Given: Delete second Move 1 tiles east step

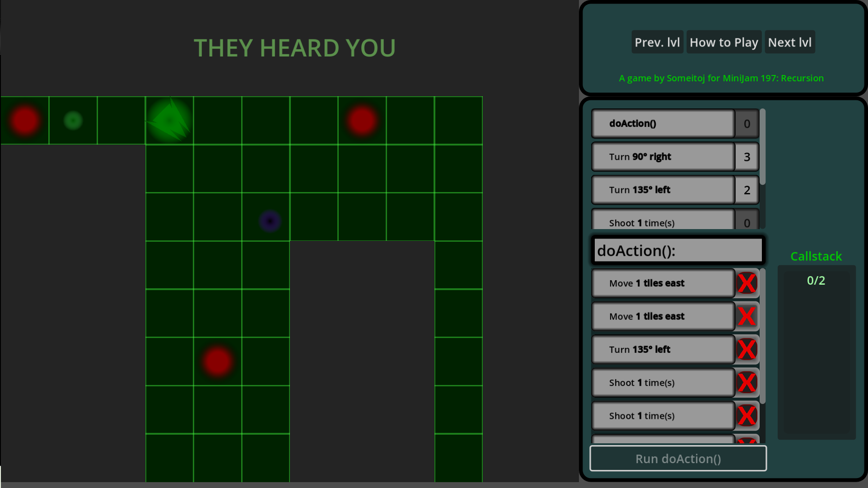Looking at the screenshot, I should click(747, 316).
